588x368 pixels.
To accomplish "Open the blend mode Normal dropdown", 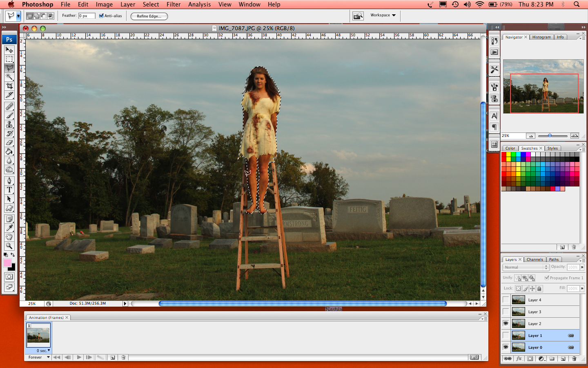I will click(526, 267).
